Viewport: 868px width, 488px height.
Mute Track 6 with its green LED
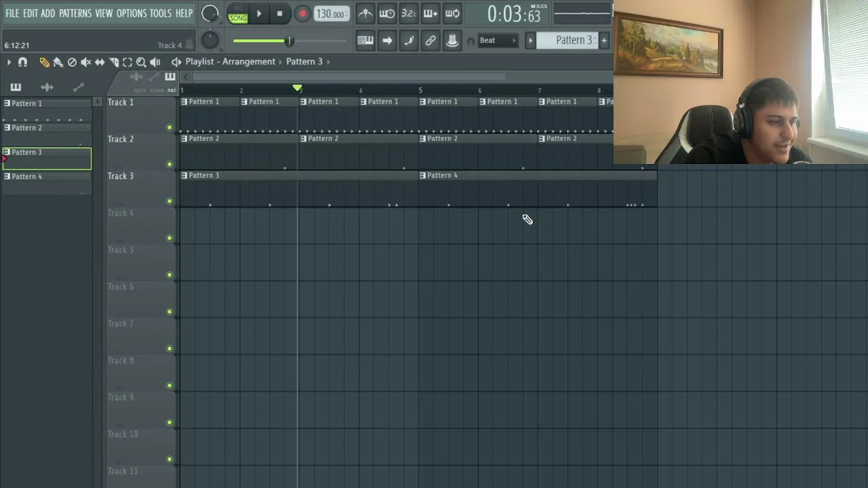tap(170, 312)
